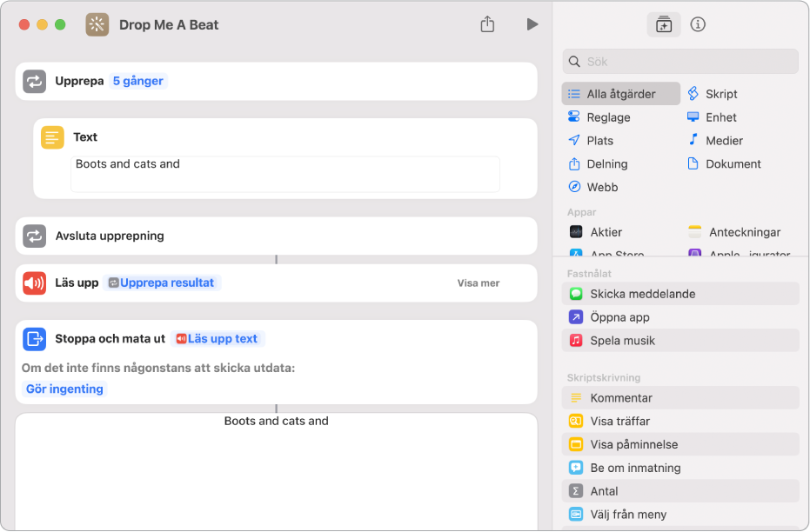Image resolution: width=810 pixels, height=532 pixels.
Task: Click the red Läs upp speaker icon
Action: 34,283
